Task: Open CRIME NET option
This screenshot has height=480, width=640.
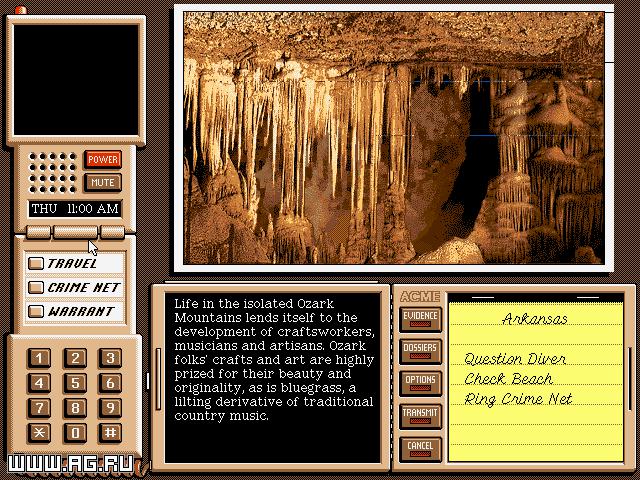Action: (x=75, y=287)
